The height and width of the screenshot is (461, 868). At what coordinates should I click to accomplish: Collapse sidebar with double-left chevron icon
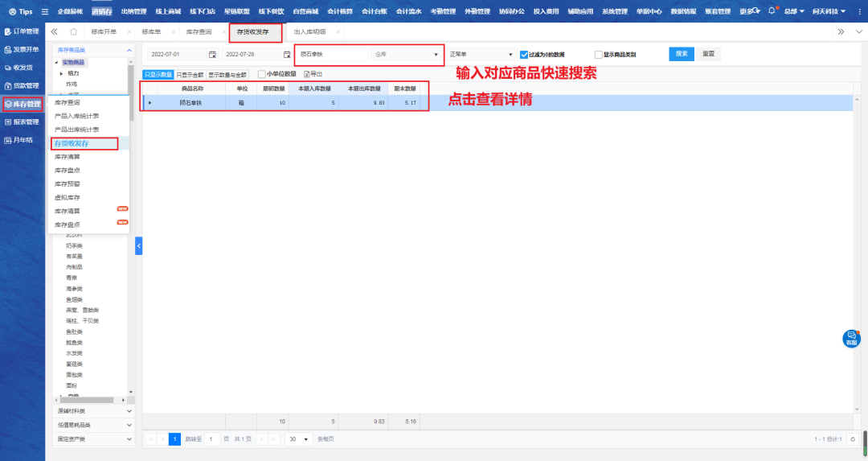point(54,31)
